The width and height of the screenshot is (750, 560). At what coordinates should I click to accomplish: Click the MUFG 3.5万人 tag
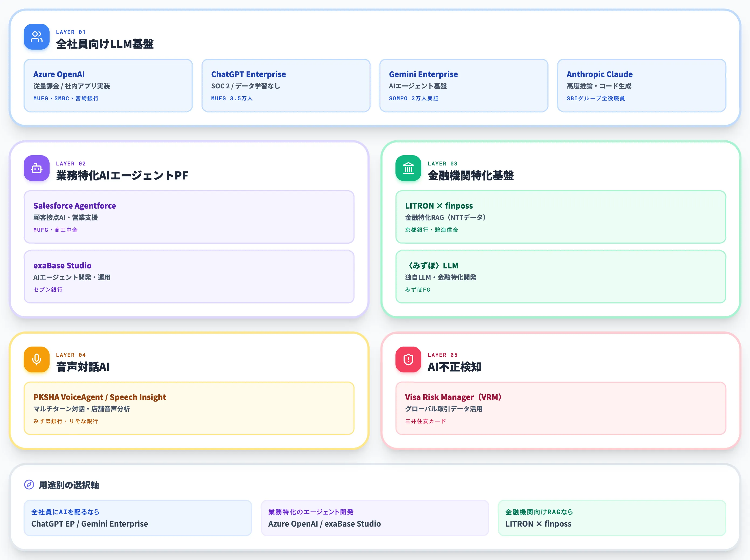click(x=232, y=98)
